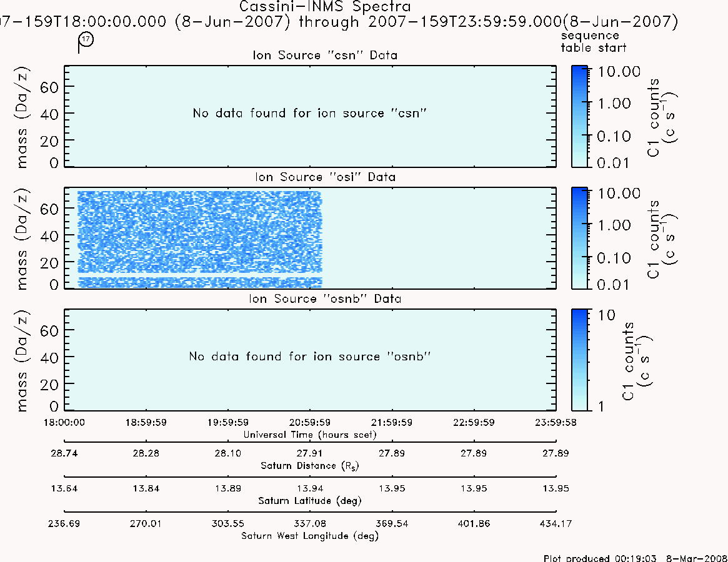The image size is (728, 562).
Task: Click 'Ion Source "osi" Data' heading
Action: [325, 177]
